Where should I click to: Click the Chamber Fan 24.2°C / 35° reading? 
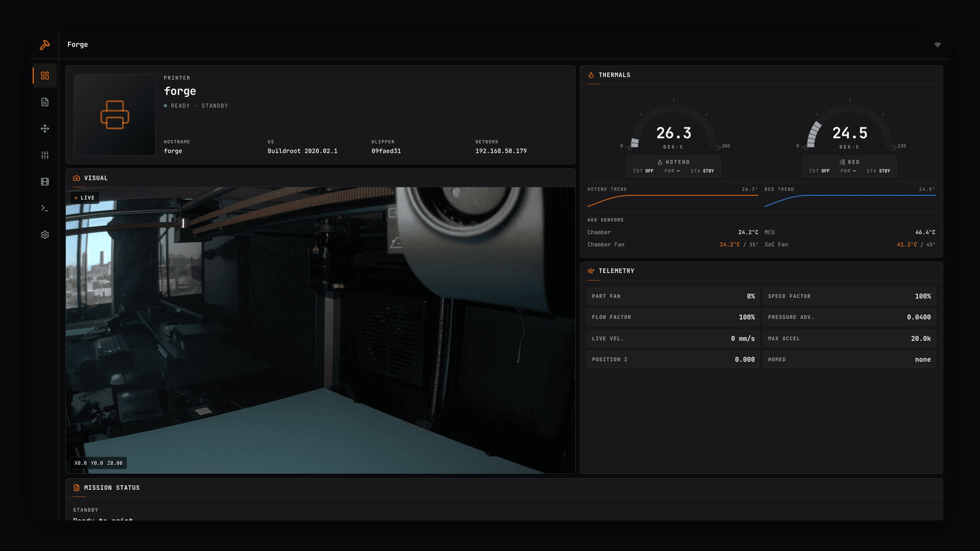[x=673, y=245]
